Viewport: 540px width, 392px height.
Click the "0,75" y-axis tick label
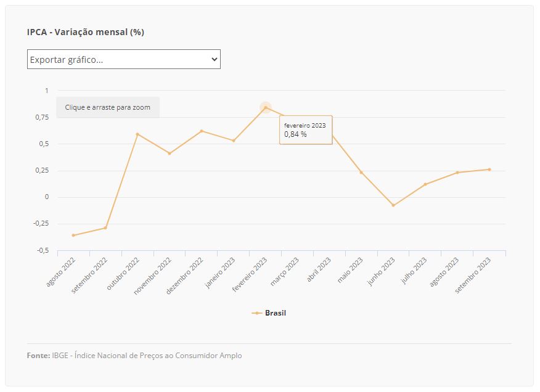click(x=42, y=117)
